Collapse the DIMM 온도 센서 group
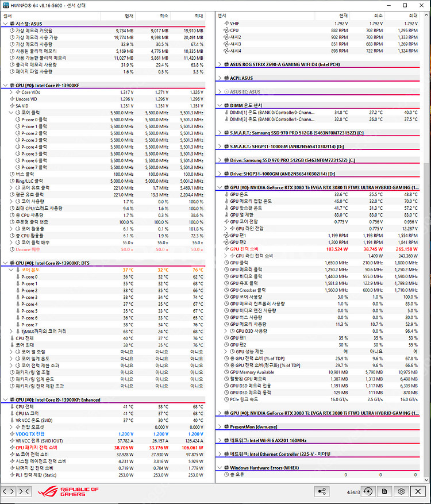Image resolution: width=431 pixels, height=504 pixels. click(x=220, y=105)
